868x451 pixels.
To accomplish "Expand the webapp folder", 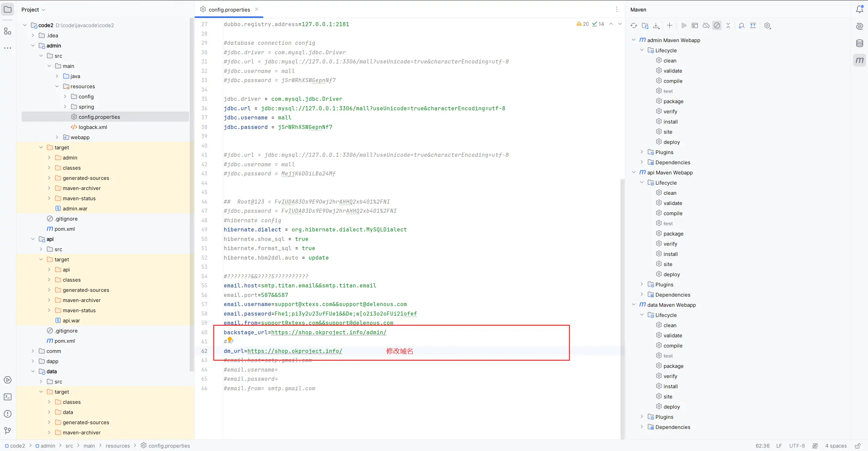I will pyautogui.click(x=57, y=137).
